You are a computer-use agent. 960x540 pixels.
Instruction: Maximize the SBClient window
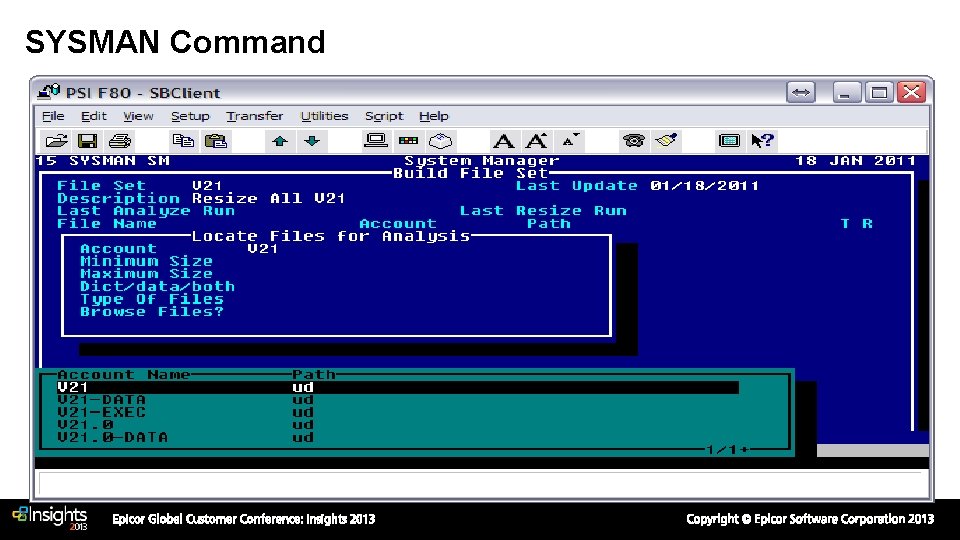pos(879,93)
